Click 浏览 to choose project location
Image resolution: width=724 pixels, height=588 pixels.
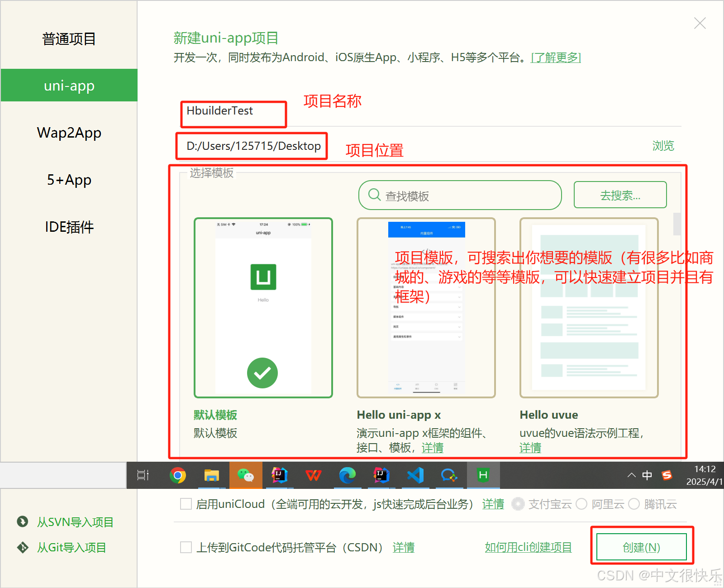(662, 146)
